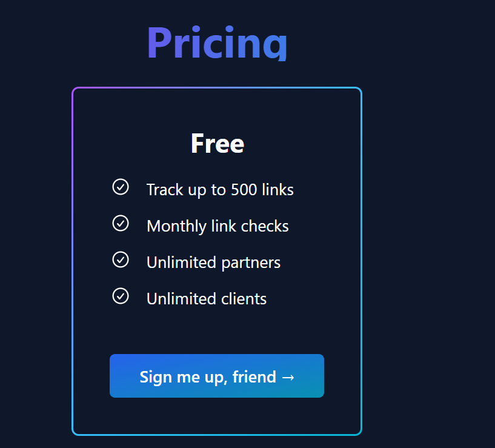Click the word friend on the sign-up button

(254, 377)
